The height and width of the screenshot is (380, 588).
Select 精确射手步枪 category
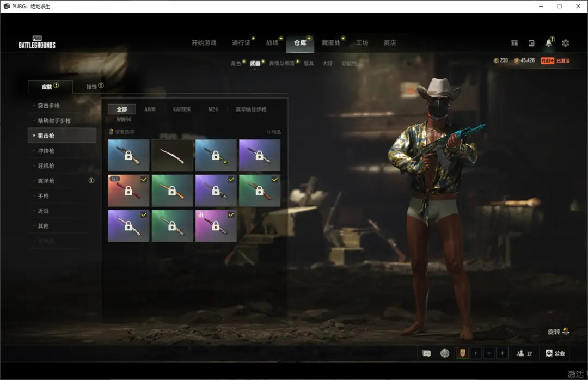point(62,121)
